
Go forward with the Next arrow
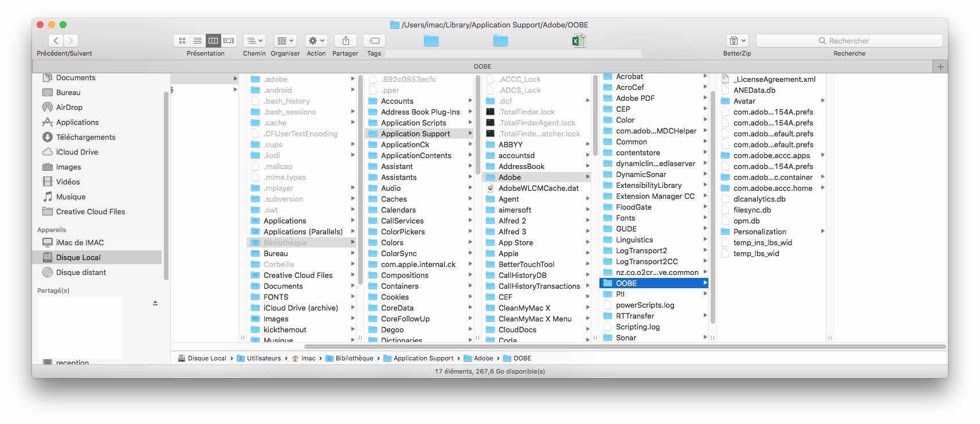(x=71, y=41)
